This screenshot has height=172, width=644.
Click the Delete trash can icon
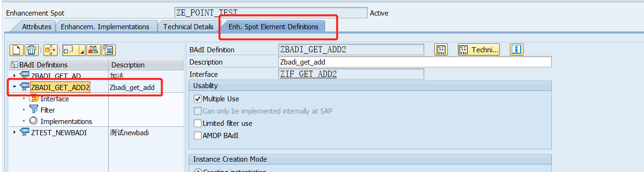tap(32, 49)
